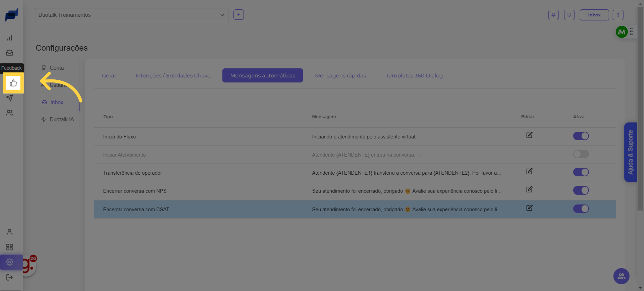Open the Intenções / Entidades Chave tab
Viewport: 644px width, 291px height.
(x=173, y=76)
